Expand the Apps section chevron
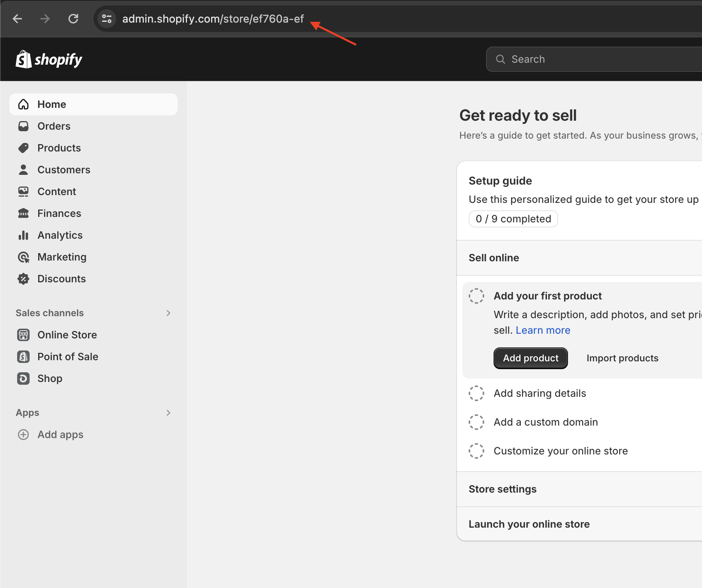This screenshot has height=588, width=702. point(168,413)
